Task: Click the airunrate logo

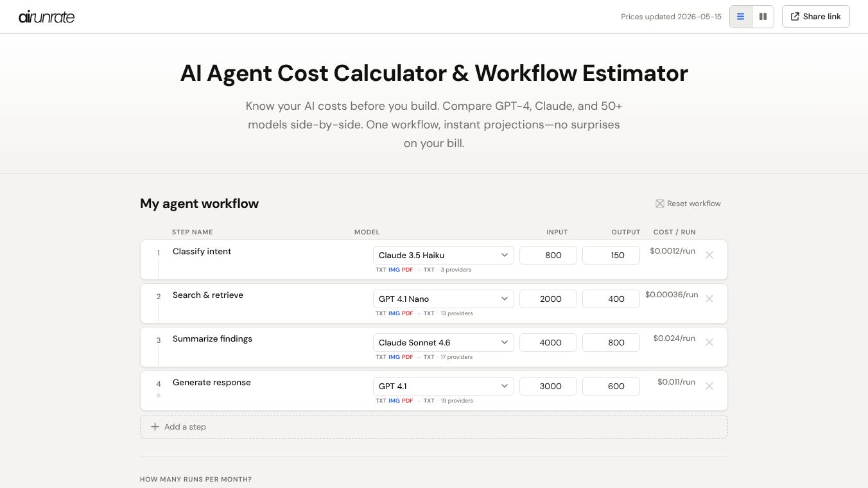Action: pyautogui.click(x=47, y=17)
